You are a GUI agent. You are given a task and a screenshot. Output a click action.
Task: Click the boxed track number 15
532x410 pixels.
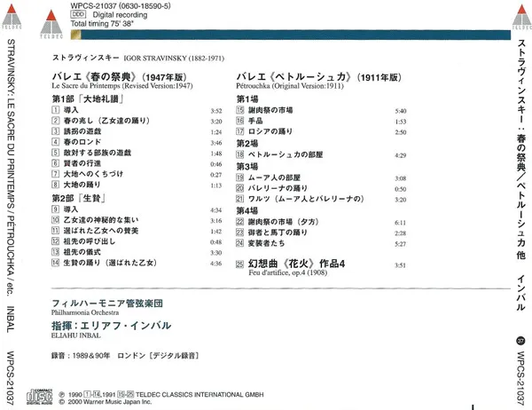click(240, 110)
